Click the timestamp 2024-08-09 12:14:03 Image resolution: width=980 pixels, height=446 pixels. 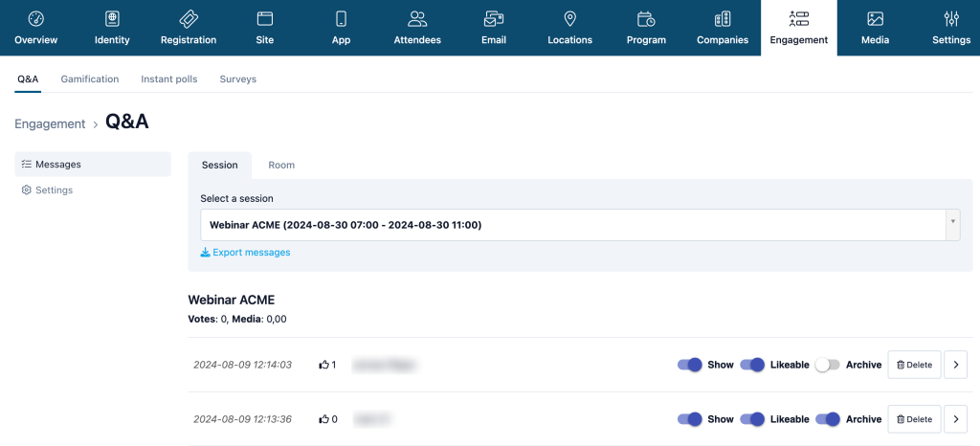coord(242,365)
